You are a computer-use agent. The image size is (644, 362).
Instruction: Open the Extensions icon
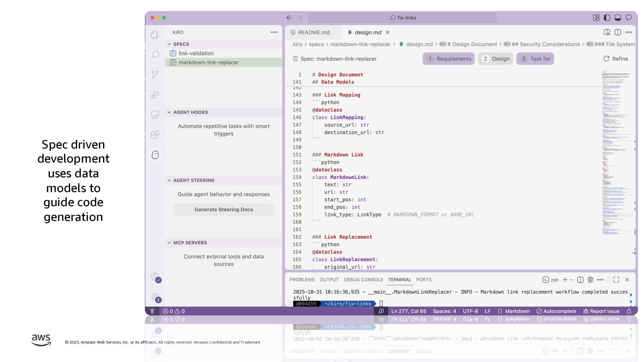coord(155,135)
